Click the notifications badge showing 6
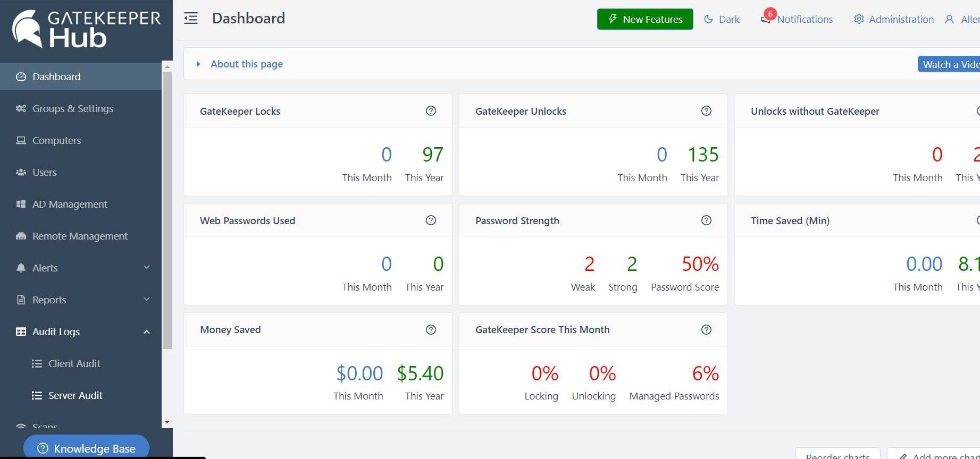The width and height of the screenshot is (980, 459). coord(769,14)
